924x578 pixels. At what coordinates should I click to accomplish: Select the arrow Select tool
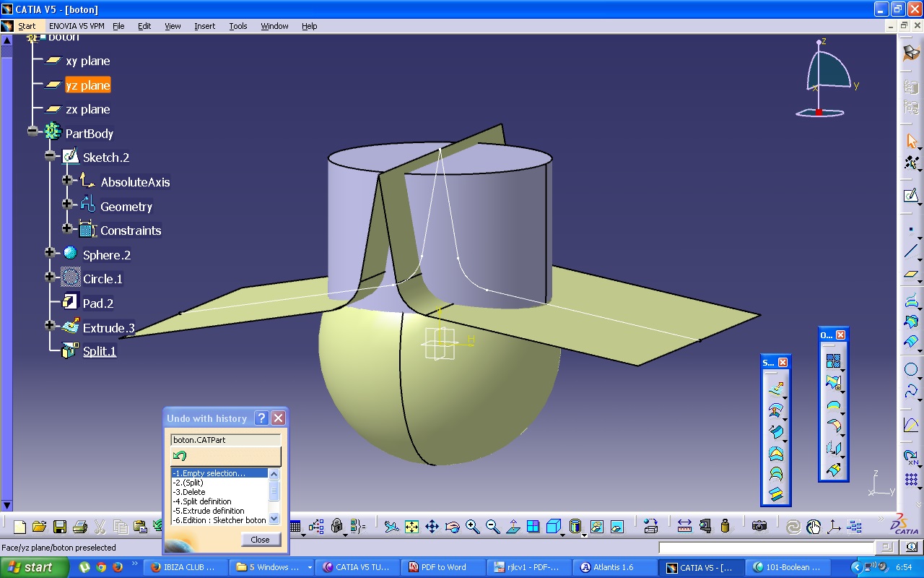coord(911,141)
